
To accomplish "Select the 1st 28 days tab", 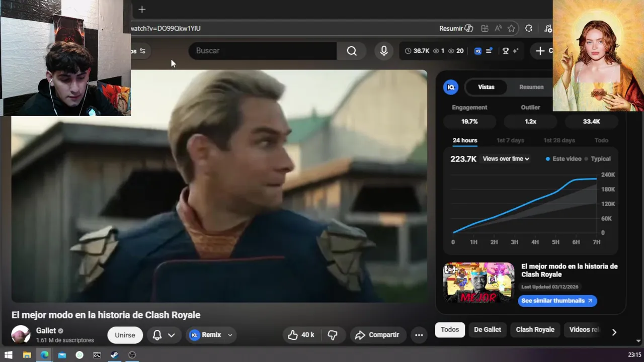I will [x=559, y=141].
